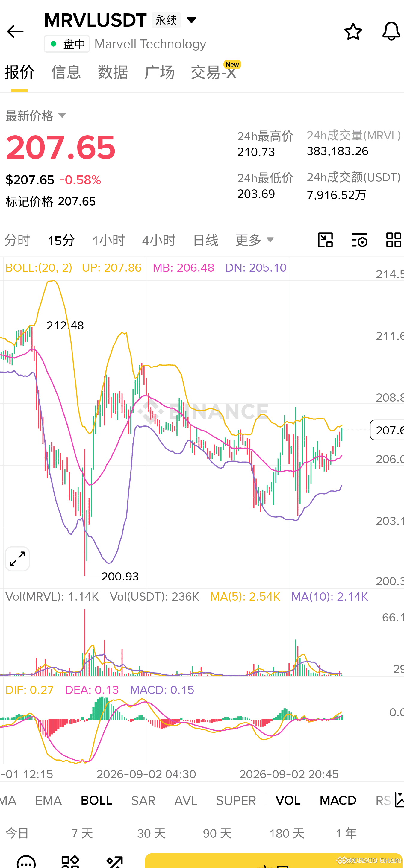Add MRVLUSDT to favorites with star icon
The height and width of the screenshot is (868, 404).
[x=353, y=32]
